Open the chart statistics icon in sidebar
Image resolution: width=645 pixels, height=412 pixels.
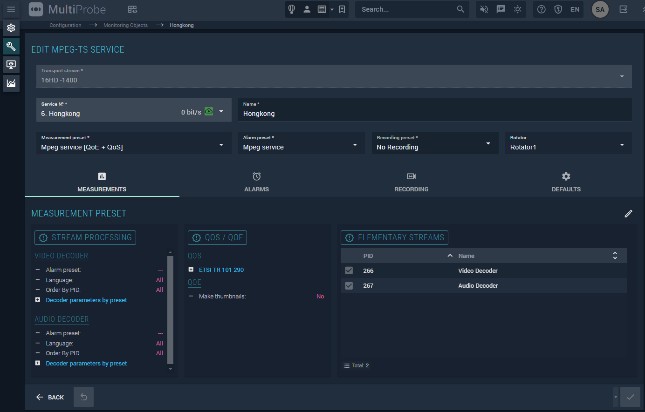tap(11, 82)
